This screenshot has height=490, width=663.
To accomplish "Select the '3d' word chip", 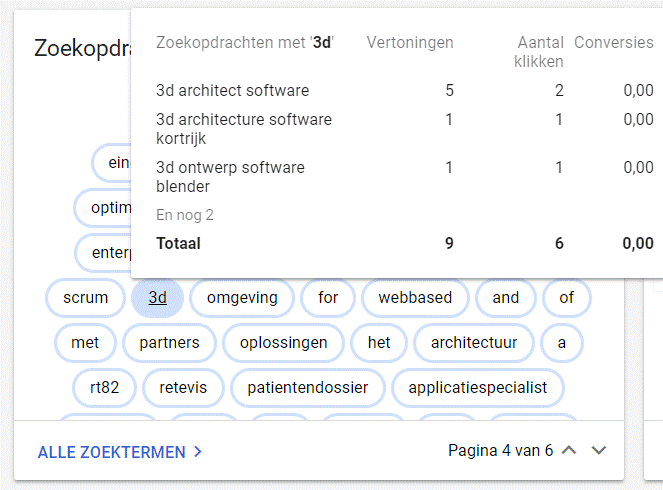I will 157,297.
